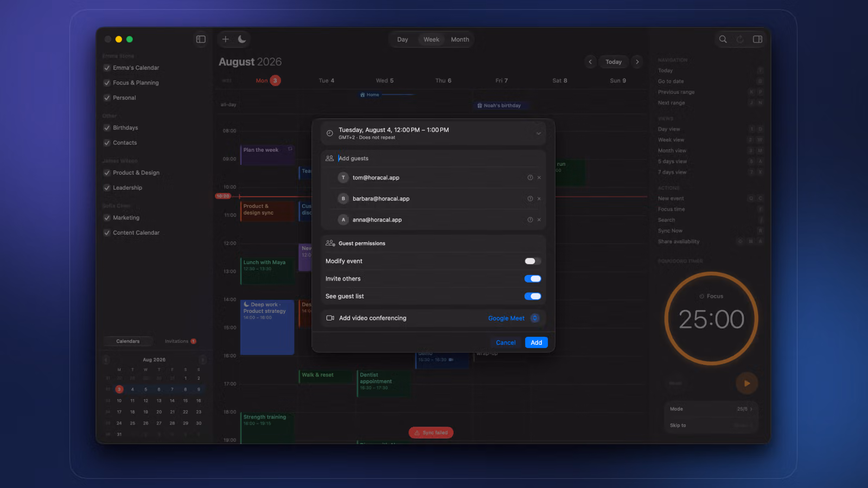Remove guest barbara@horacal.app
868x488 pixels.
pos(539,199)
